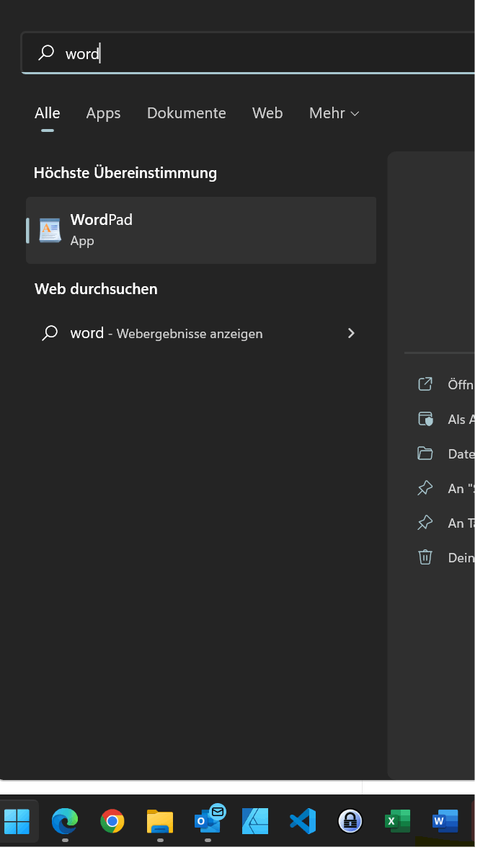The width and height of the screenshot is (488, 868).
Task: Open Outlook from taskbar
Action: [208, 820]
